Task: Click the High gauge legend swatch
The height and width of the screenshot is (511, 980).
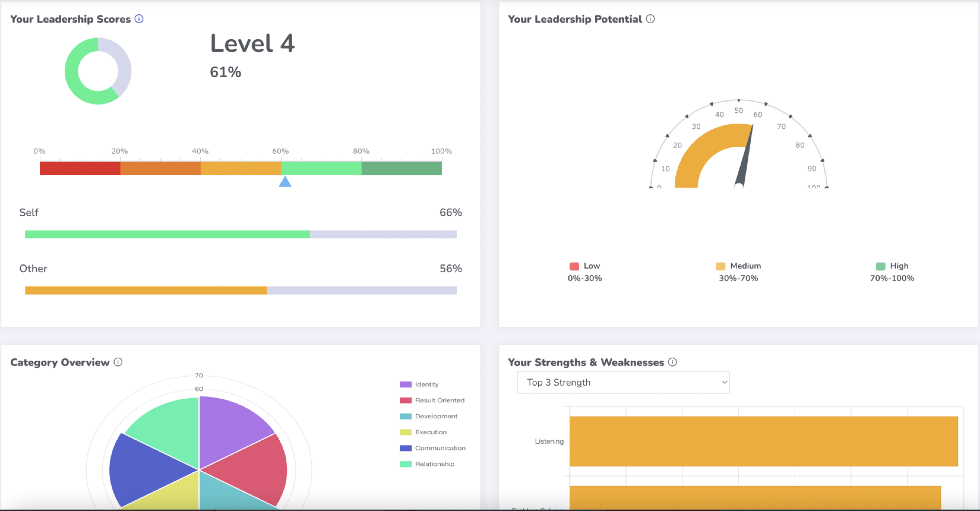Action: [880, 266]
